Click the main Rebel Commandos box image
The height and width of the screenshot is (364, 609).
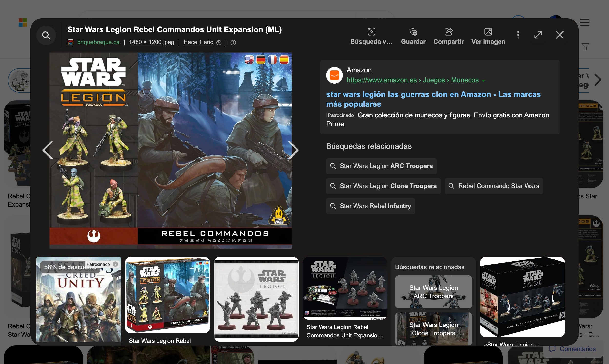170,150
